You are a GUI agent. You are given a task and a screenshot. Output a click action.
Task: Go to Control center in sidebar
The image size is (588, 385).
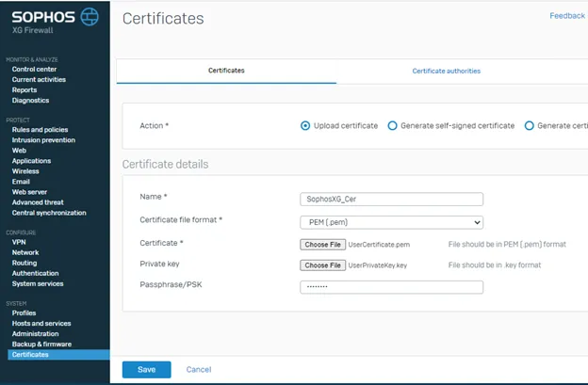pyautogui.click(x=34, y=69)
